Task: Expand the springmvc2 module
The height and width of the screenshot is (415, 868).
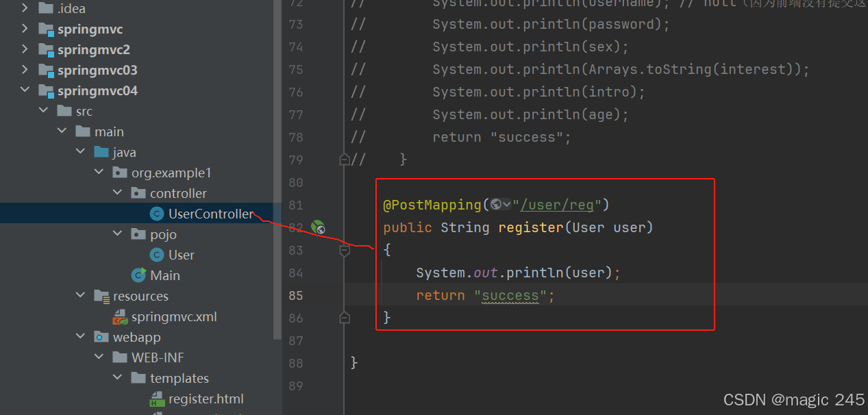Action: (25, 49)
